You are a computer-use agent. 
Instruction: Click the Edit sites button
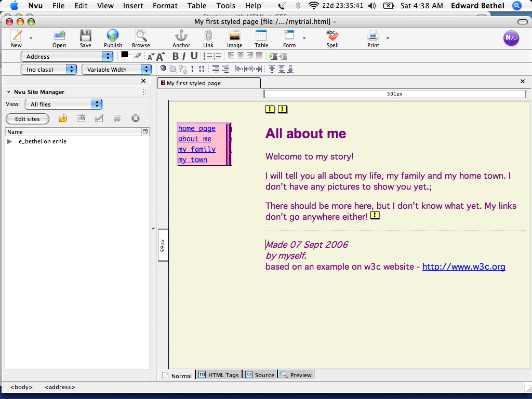(x=27, y=118)
